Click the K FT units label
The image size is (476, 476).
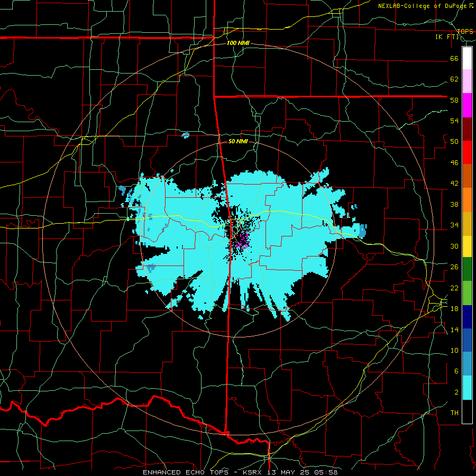pos(447,36)
